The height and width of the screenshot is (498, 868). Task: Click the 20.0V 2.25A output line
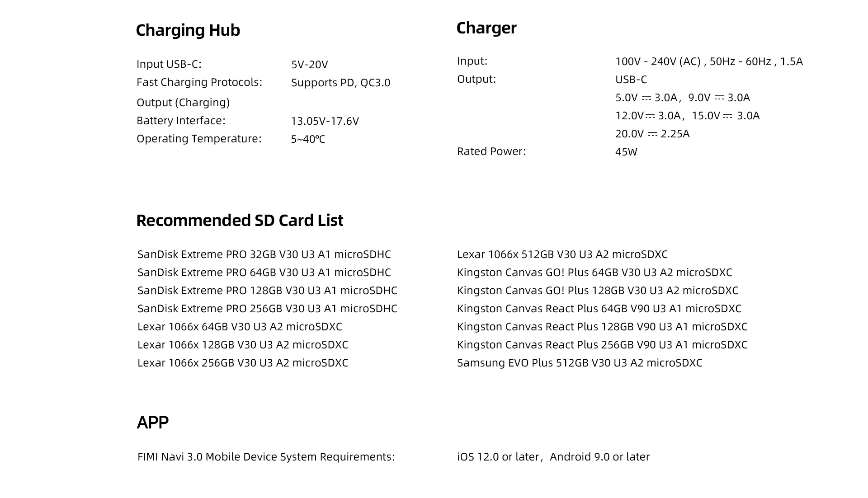click(x=652, y=134)
